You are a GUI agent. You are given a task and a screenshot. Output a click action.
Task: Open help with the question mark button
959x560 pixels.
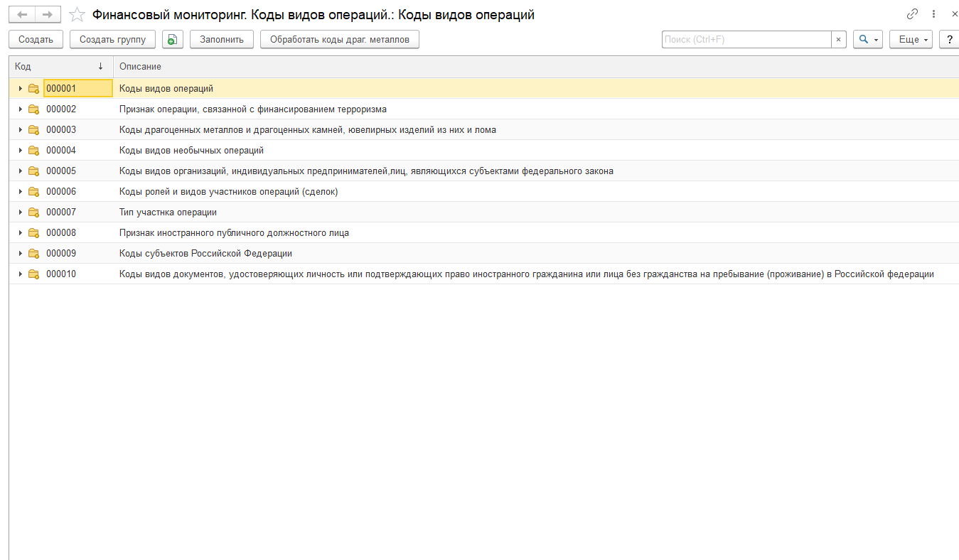pyautogui.click(x=950, y=40)
